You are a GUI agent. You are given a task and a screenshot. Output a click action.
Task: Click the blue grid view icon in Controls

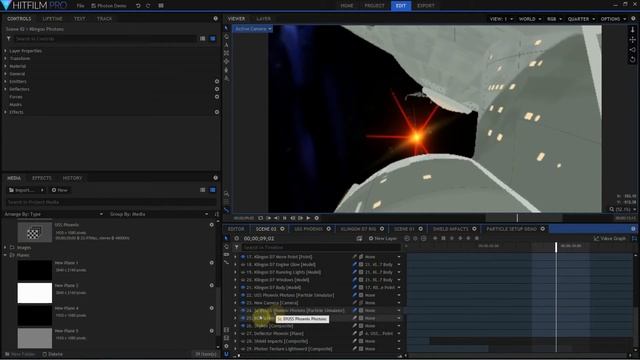pos(213,38)
